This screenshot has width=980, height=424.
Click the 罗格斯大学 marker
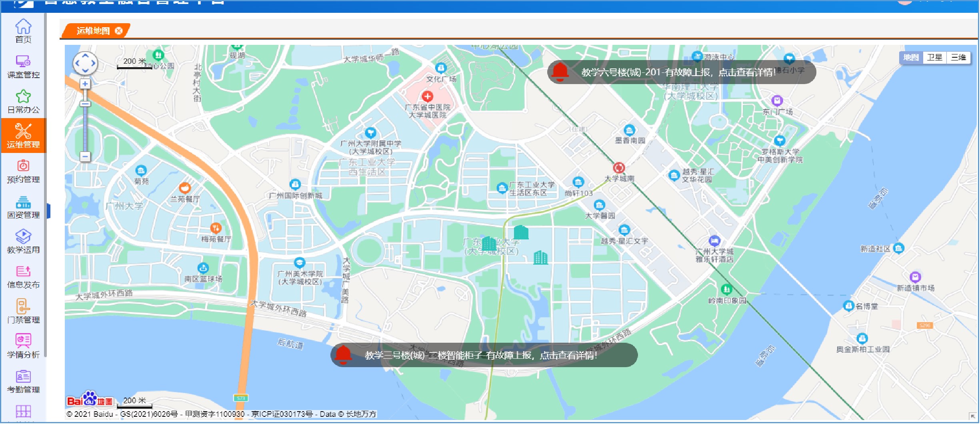pyautogui.click(x=780, y=141)
